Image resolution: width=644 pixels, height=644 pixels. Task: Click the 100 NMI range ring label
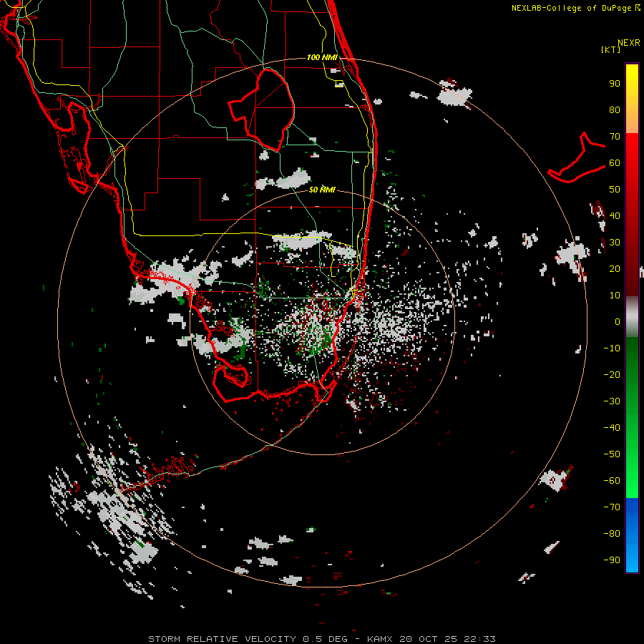click(322, 57)
